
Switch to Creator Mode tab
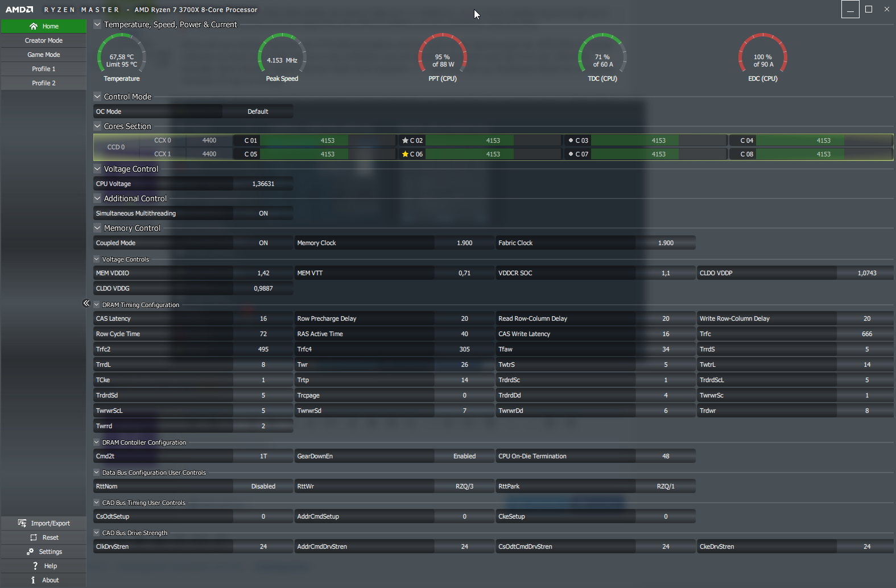point(44,40)
